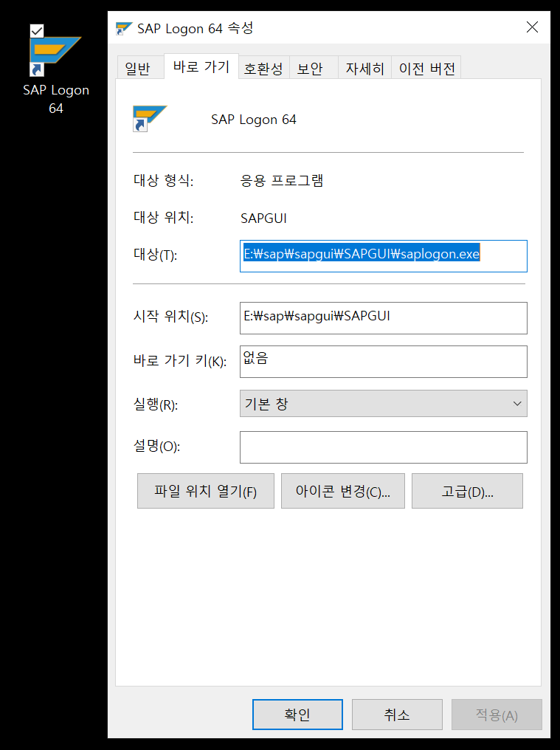Focus the 바로 가기 키(K) field

(384, 362)
